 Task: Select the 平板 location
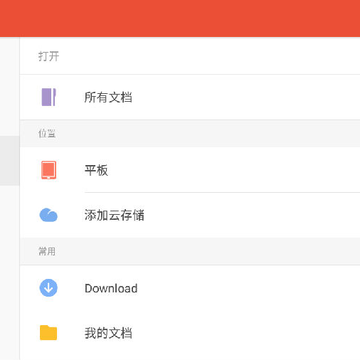[x=190, y=170]
